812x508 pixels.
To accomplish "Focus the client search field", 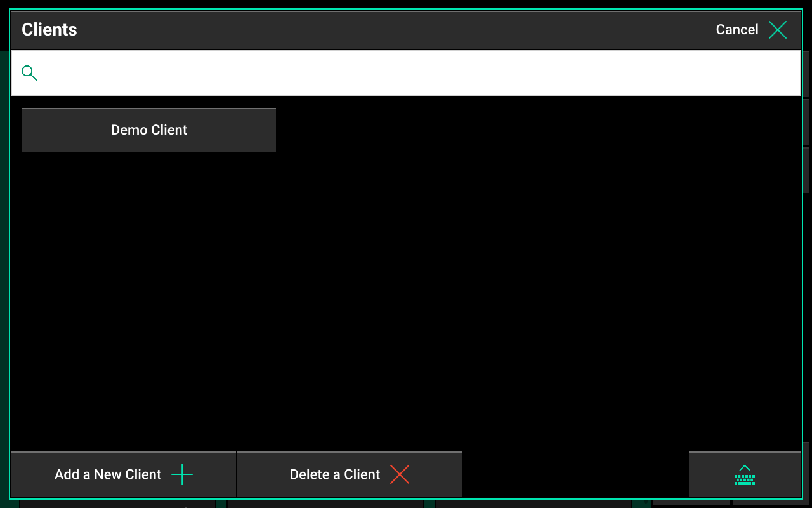I will pyautogui.click(x=406, y=73).
